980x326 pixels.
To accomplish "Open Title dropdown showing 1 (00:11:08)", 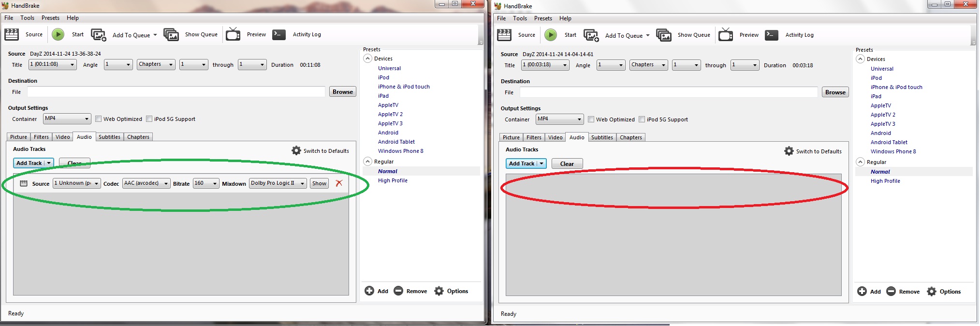I will [x=52, y=64].
